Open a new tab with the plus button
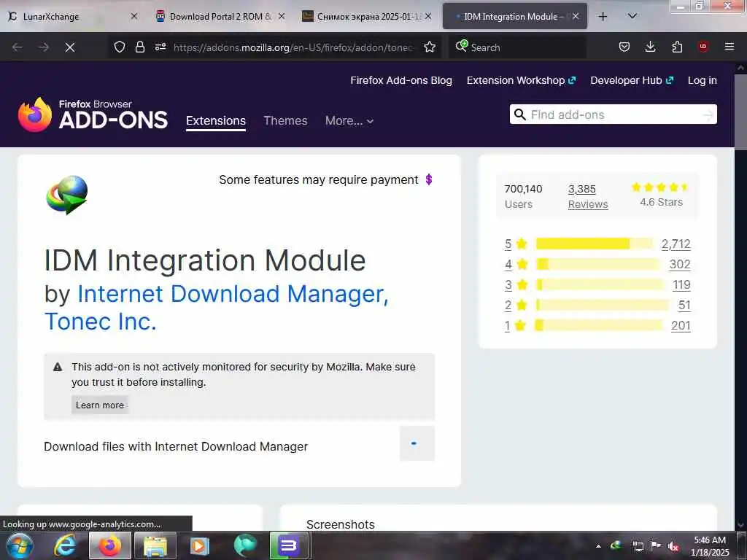Screen dimensions: 747x560 click(603, 17)
